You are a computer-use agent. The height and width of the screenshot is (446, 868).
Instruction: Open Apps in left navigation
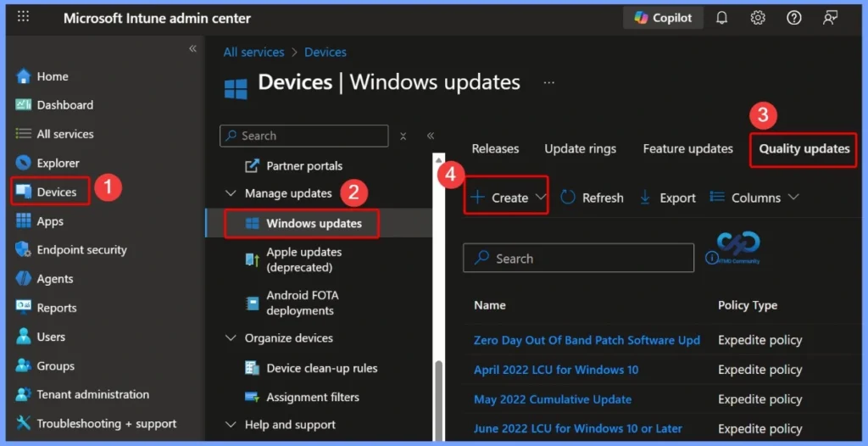click(39, 221)
